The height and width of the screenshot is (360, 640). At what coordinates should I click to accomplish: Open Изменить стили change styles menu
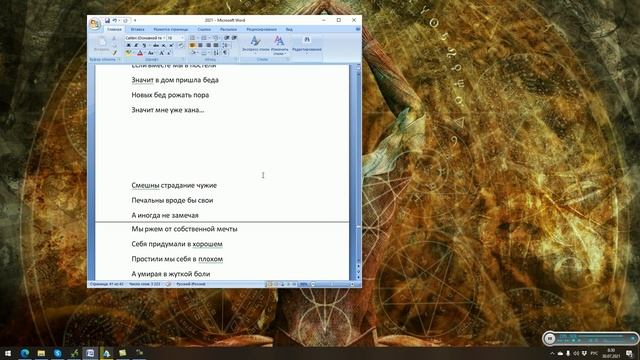tap(279, 45)
